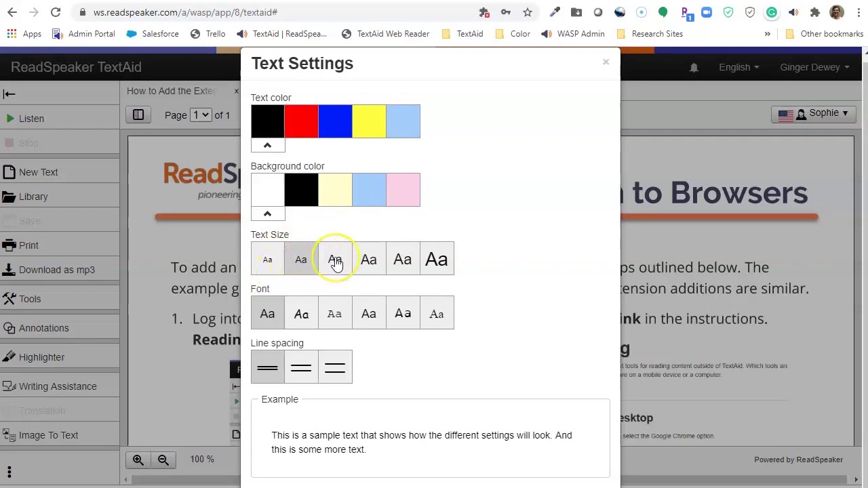Open the Salesforce bookmark

point(153,34)
